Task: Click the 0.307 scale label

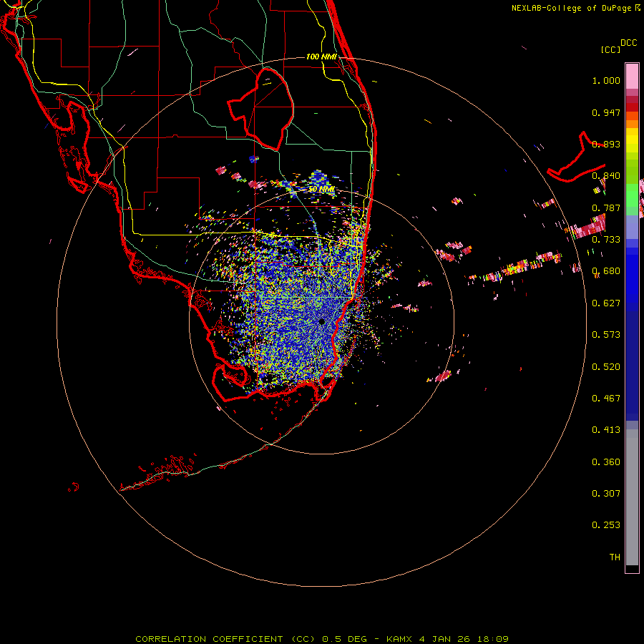Action: (606, 494)
